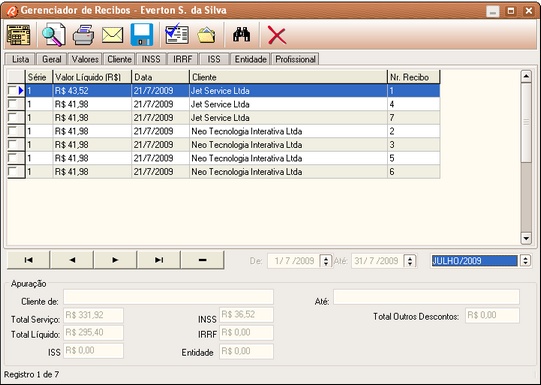The image size is (541, 385).
Task: Go to last record navigation button
Action: click(x=159, y=260)
